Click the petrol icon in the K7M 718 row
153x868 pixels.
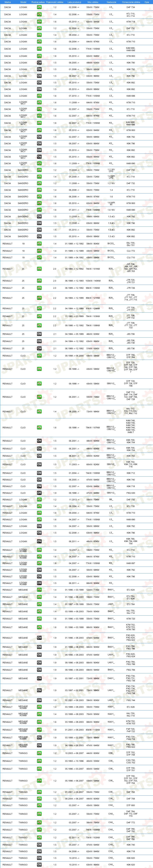pyautogui.click(x=39, y=21)
